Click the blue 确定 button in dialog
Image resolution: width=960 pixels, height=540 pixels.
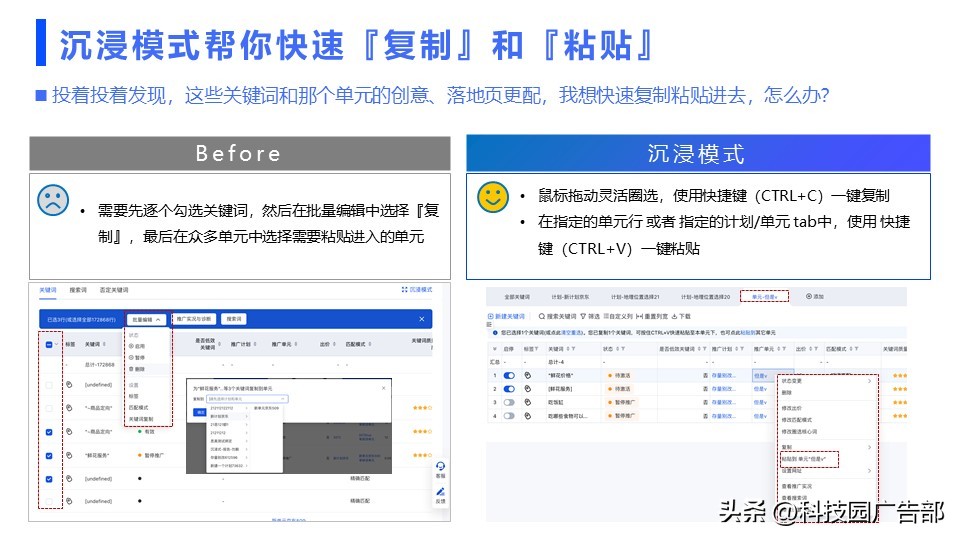click(x=200, y=412)
